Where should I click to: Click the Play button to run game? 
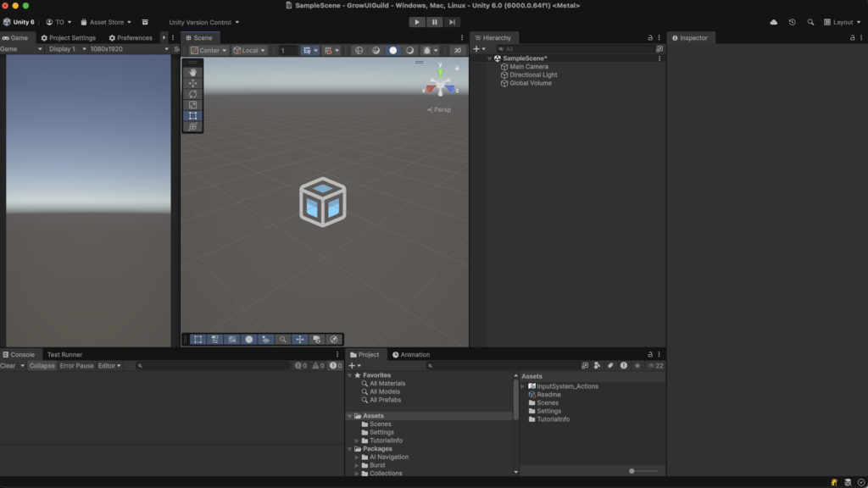coord(417,22)
